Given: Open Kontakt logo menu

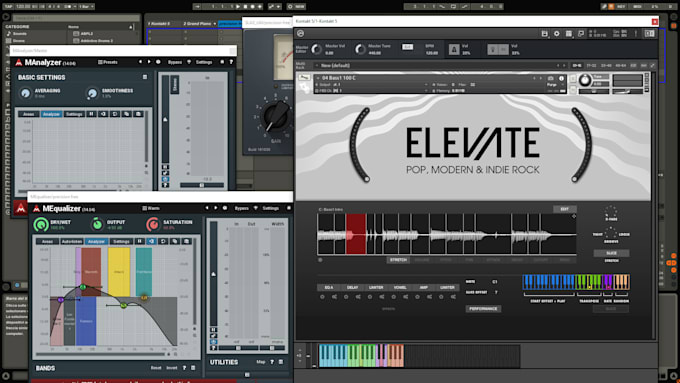Looking at the screenshot, I should (x=301, y=34).
